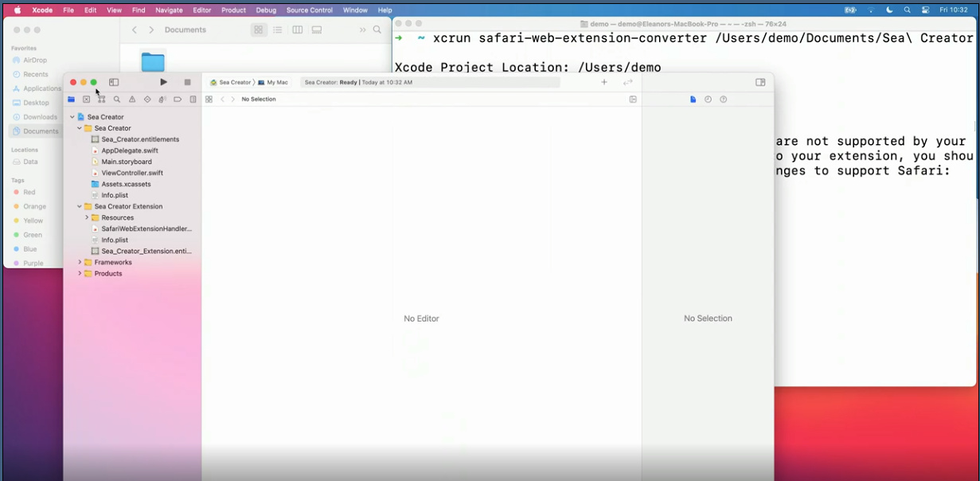The width and height of the screenshot is (980, 481).
Task: Toggle the Xcode navigator sidebar button
Action: [x=114, y=82]
